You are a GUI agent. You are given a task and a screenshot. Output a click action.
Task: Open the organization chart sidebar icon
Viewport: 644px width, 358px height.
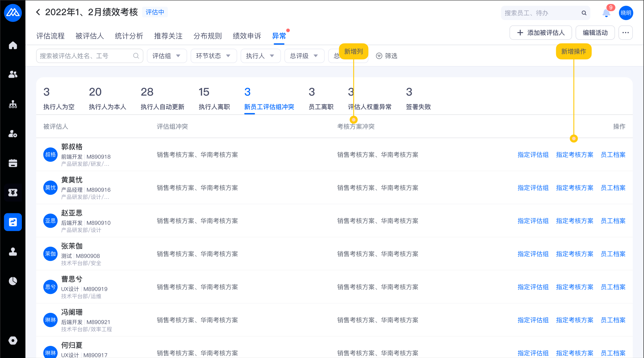(13, 104)
